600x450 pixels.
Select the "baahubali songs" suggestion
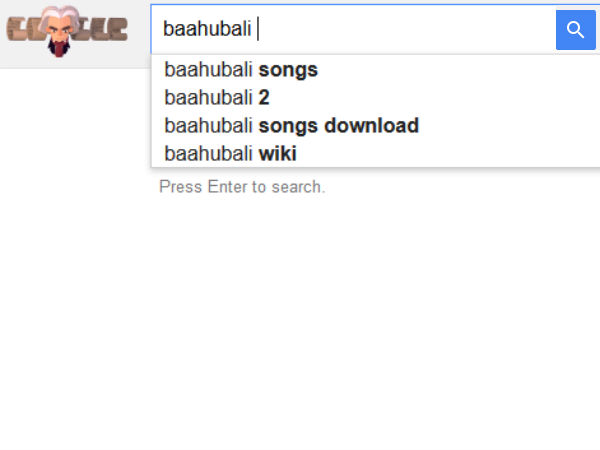(x=241, y=70)
